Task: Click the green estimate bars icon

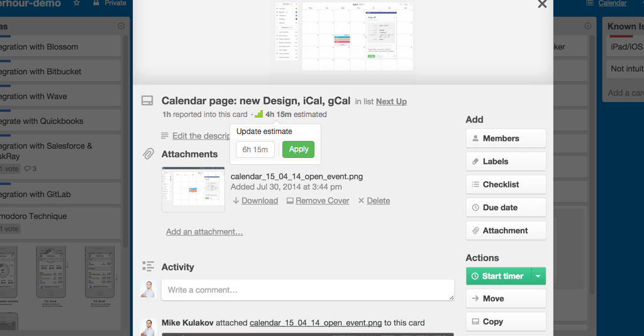Action: (x=258, y=114)
